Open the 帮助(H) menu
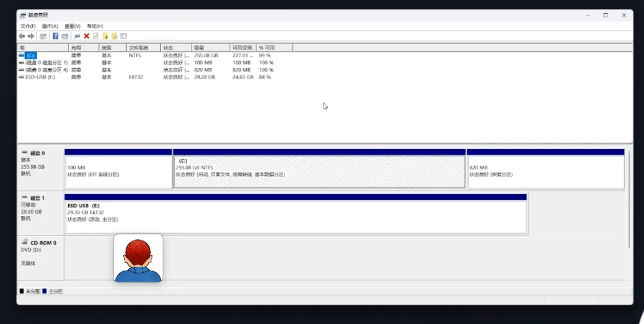 (95, 26)
